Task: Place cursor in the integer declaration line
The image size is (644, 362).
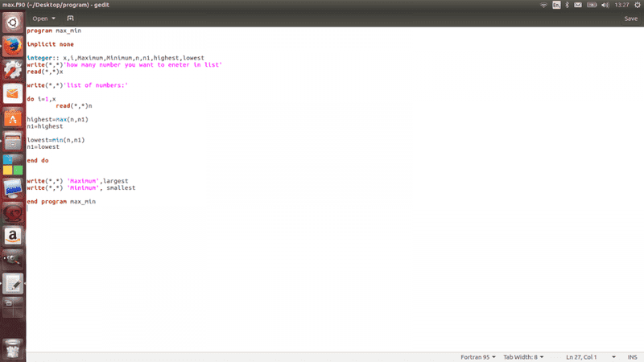Action: [115, 58]
